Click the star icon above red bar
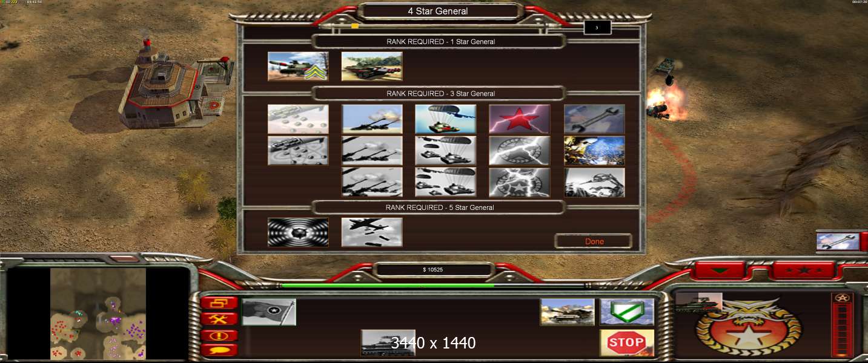 [842, 298]
